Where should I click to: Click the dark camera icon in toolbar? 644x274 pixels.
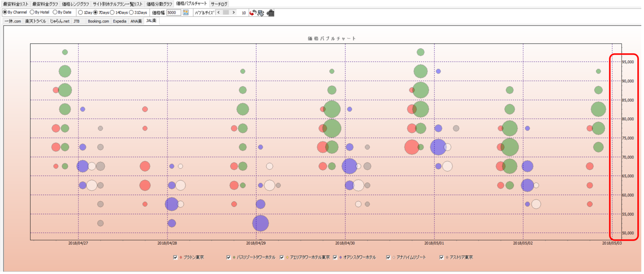click(x=271, y=13)
